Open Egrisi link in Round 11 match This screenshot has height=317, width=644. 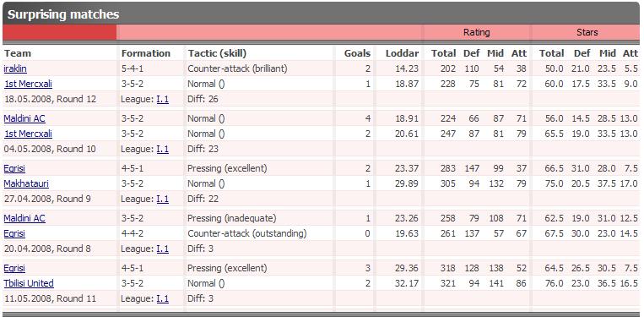click(14, 269)
